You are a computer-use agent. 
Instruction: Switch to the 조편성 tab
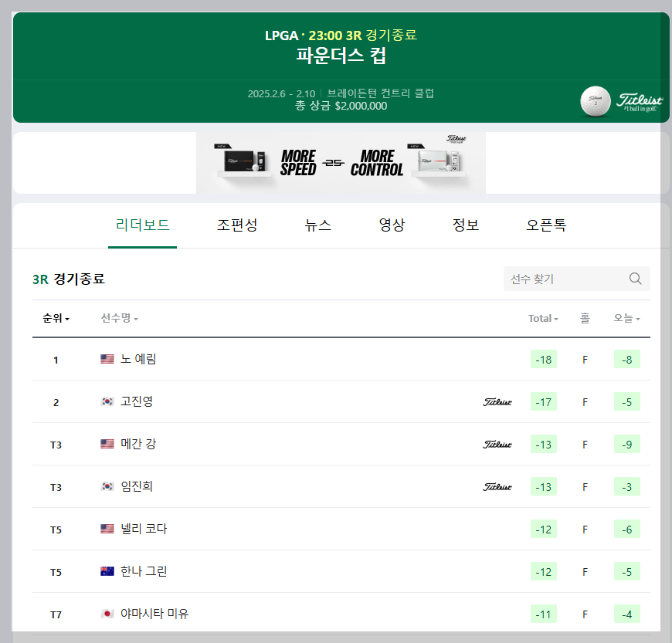point(237,225)
